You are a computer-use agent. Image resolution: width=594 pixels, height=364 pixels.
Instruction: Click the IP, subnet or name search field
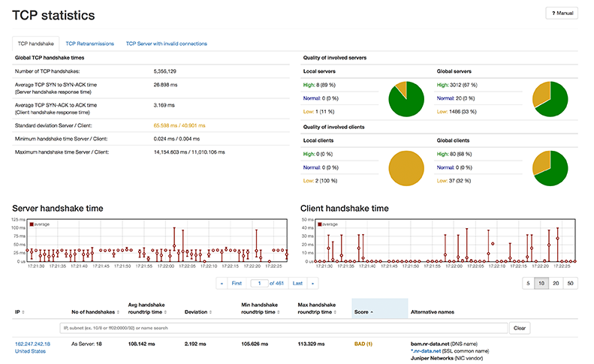click(283, 328)
